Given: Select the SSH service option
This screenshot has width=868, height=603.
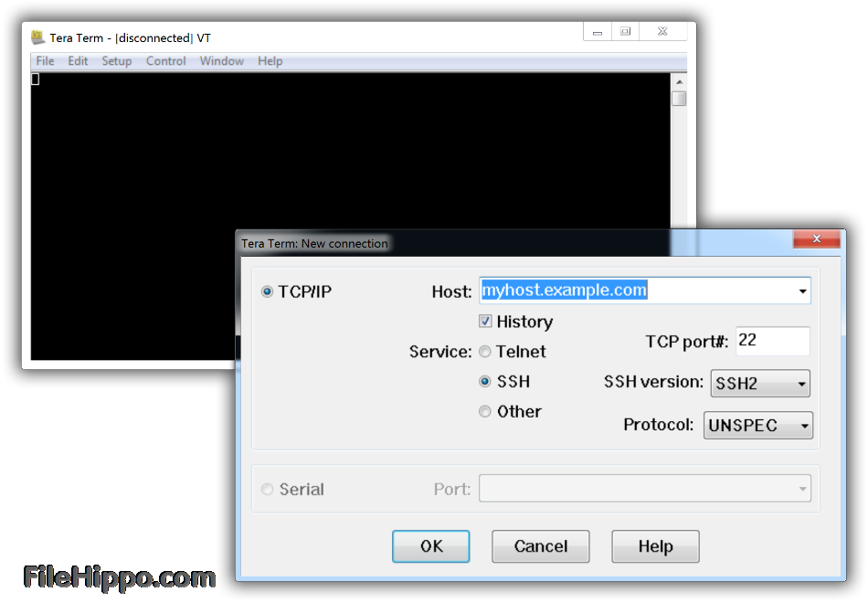Looking at the screenshot, I should 485,382.
